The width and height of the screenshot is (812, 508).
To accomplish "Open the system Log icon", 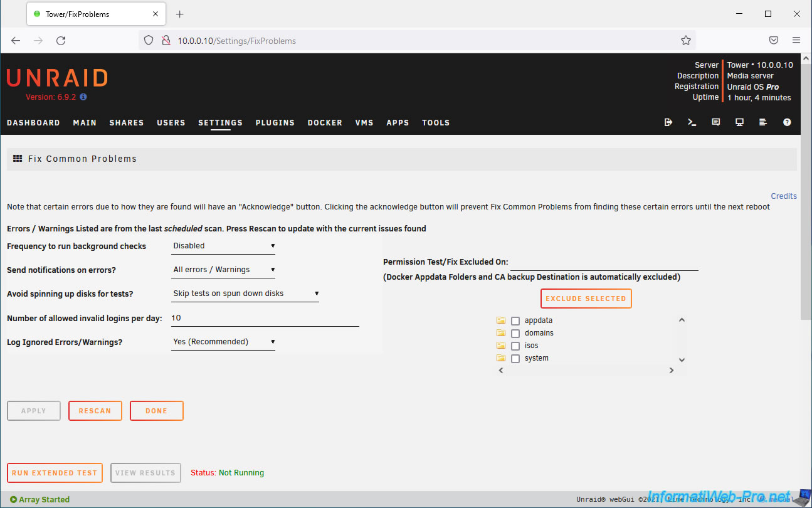I will tap(763, 122).
